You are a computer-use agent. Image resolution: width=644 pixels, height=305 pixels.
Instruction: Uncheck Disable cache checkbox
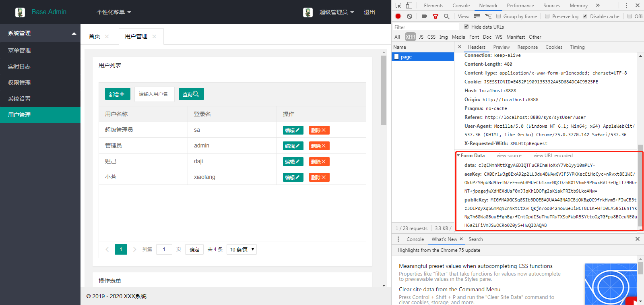coord(585,16)
